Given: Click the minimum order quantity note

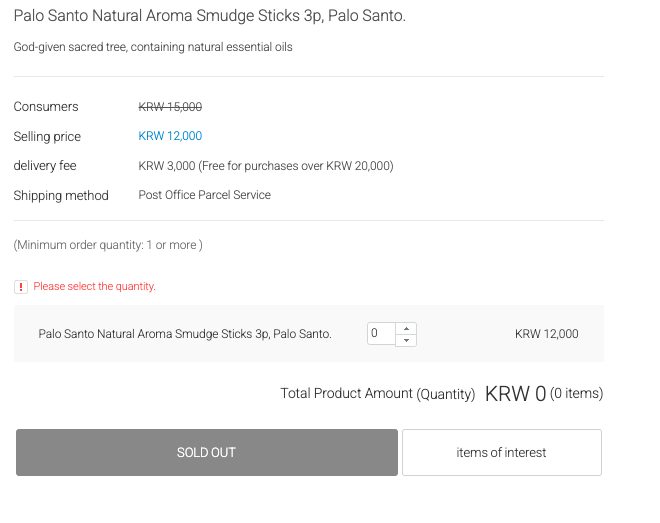Looking at the screenshot, I should (108, 245).
